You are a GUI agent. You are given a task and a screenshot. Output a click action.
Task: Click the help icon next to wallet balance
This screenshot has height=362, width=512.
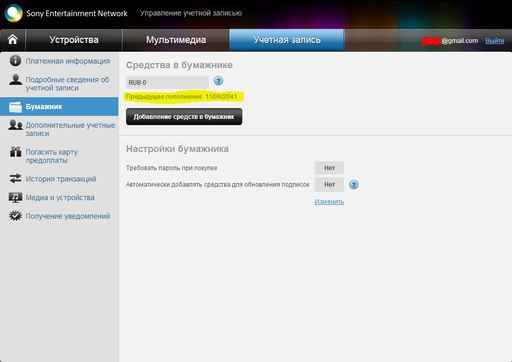218,81
